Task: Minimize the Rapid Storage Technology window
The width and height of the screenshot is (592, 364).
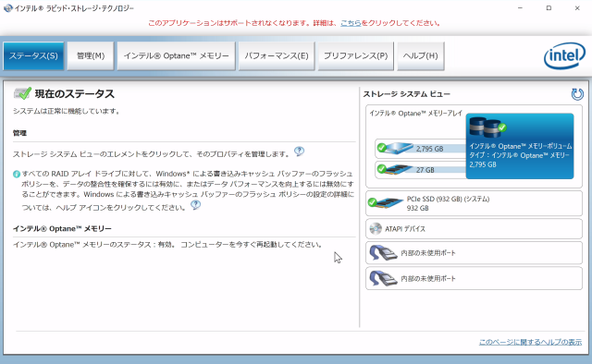Action: click(520, 8)
